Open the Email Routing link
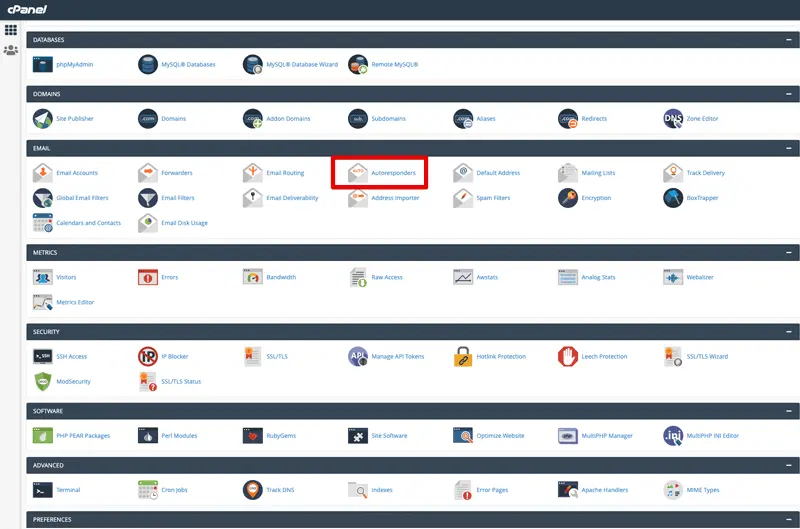This screenshot has height=529, width=800. 285,173
